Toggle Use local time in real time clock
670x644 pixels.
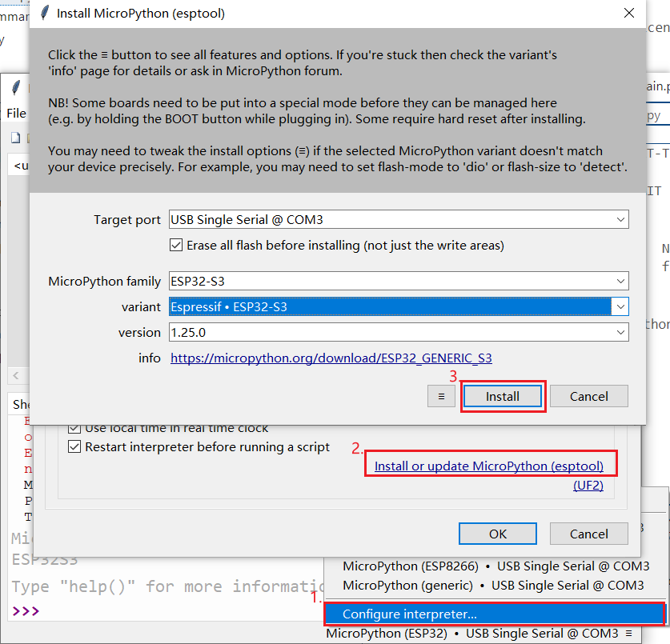pyautogui.click(x=74, y=428)
